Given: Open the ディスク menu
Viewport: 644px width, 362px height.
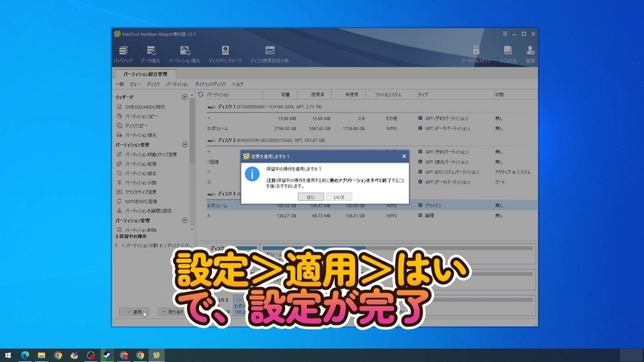Looking at the screenshot, I should coord(153,84).
